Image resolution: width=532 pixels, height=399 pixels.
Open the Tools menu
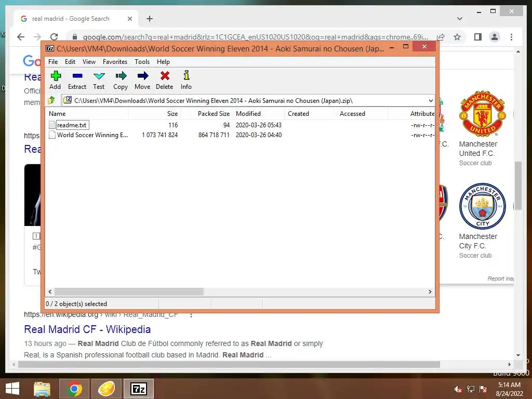click(142, 62)
